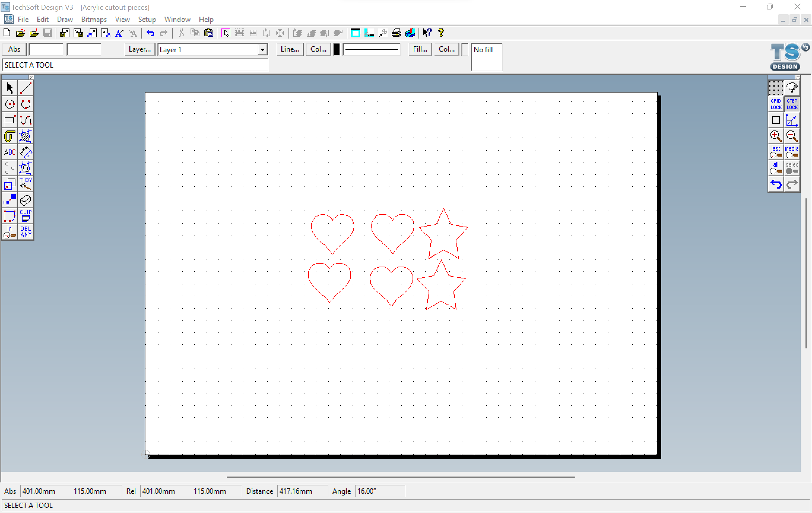Select the node edit shape tool
This screenshot has height=513, width=812.
9,216
